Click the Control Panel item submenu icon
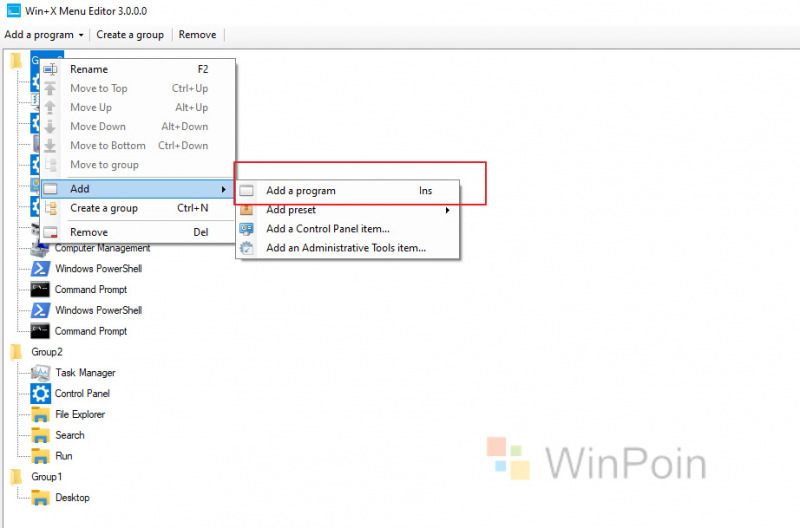This screenshot has height=528, width=800. tap(246, 229)
